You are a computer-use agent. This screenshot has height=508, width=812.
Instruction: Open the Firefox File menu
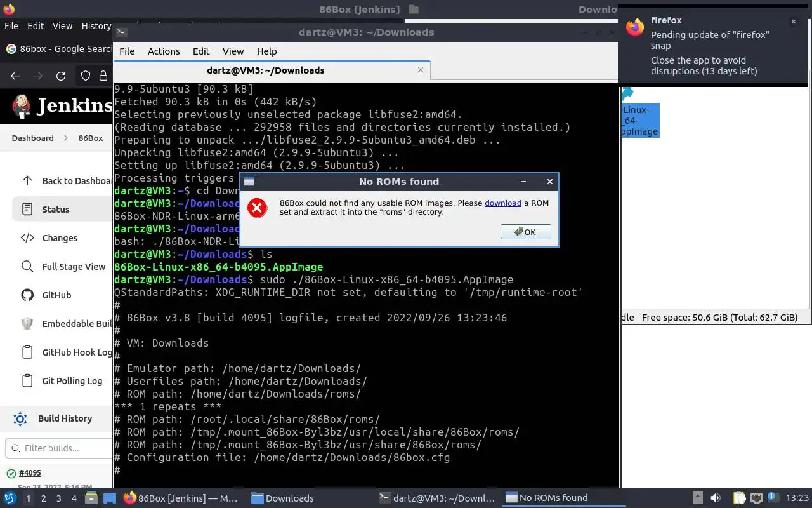(x=11, y=26)
